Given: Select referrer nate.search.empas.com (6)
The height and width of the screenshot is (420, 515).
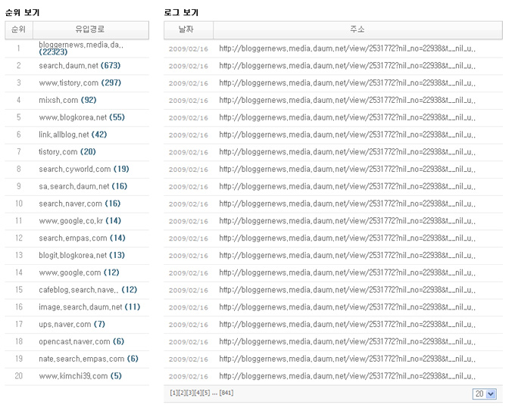Looking at the screenshot, I should click(89, 359).
